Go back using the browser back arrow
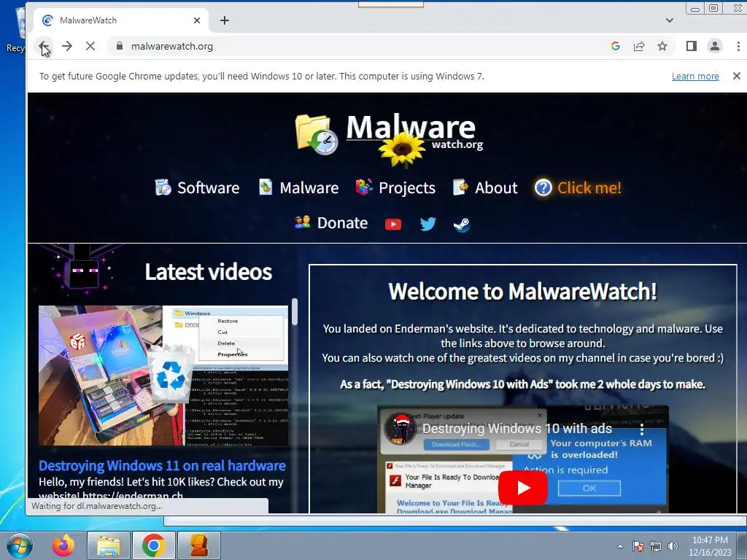 [44, 46]
